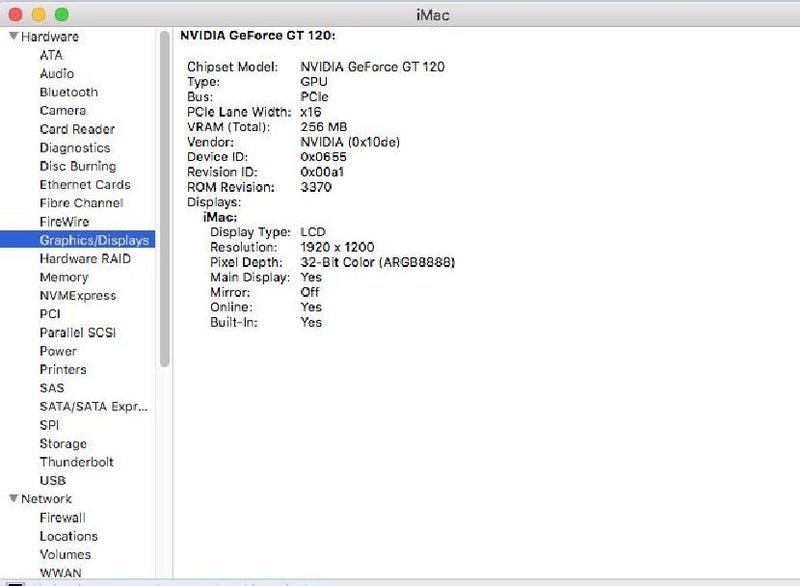View Firewall details under Network
Screen dimensions: 800x586
tap(60, 518)
